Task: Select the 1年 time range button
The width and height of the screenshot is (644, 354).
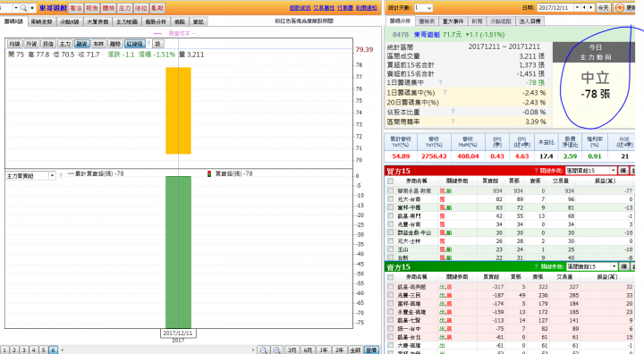Action: tap(324, 350)
